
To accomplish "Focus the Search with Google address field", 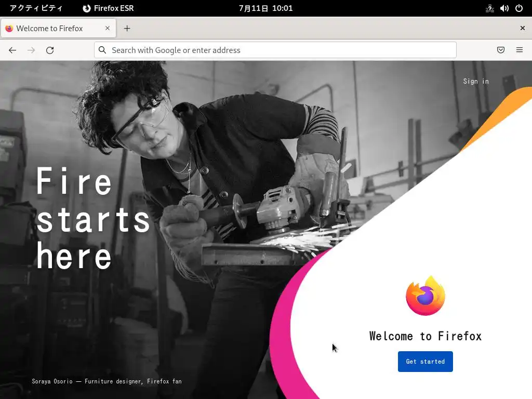I will [x=275, y=50].
